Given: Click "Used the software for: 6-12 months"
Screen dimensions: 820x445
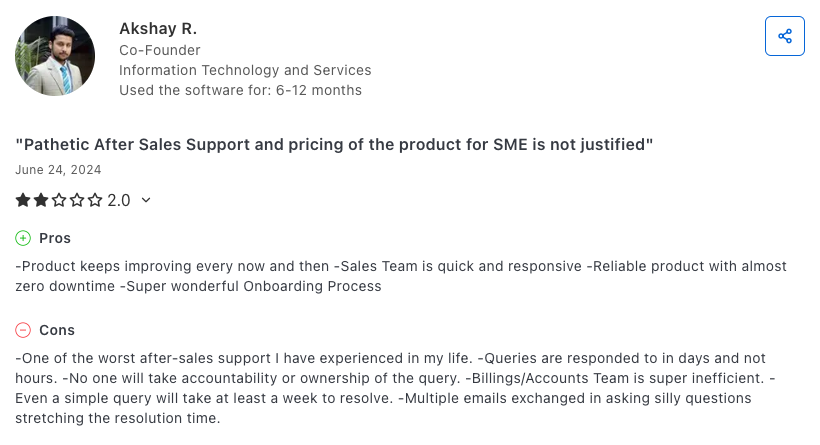Looking at the screenshot, I should 240,90.
